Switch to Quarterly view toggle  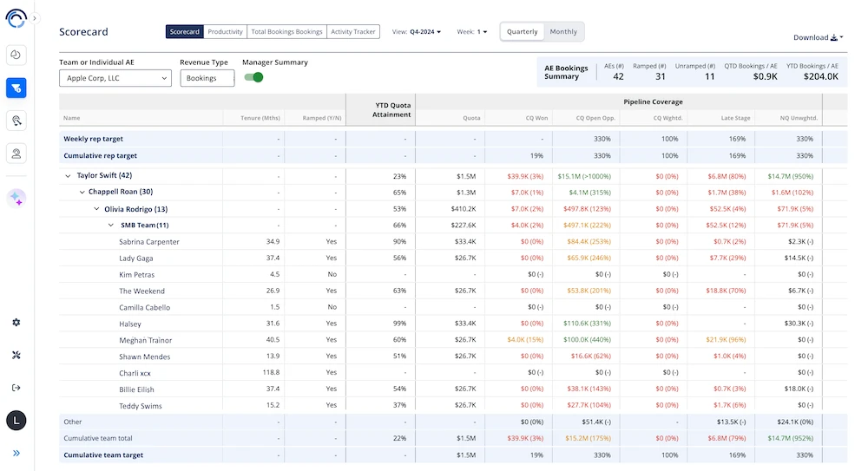click(x=523, y=32)
